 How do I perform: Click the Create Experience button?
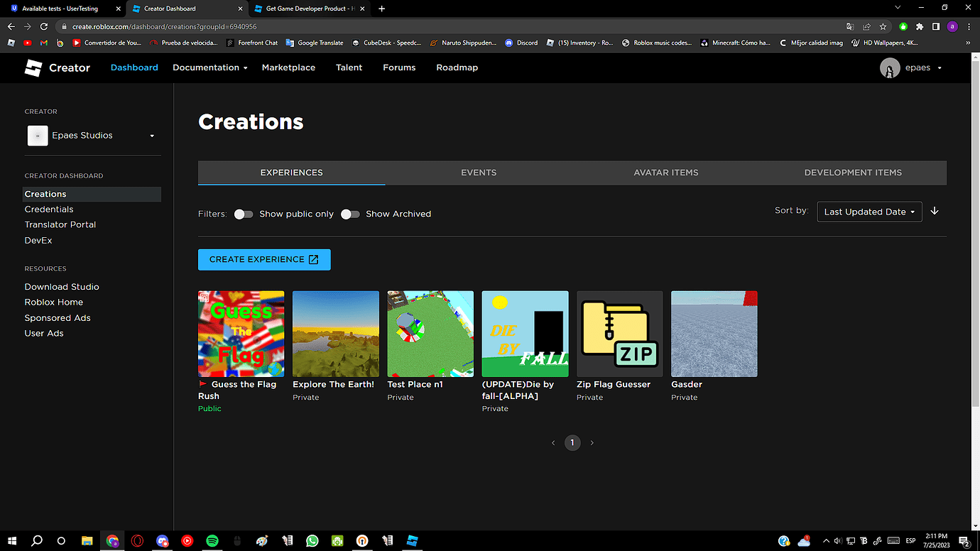[263, 259]
